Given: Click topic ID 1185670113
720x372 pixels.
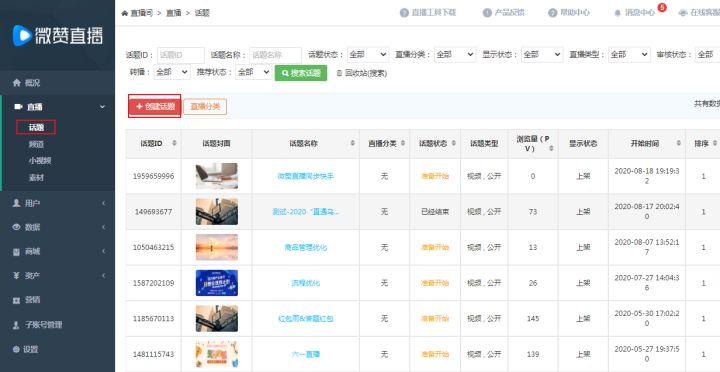Looking at the screenshot, I should click(x=153, y=318).
